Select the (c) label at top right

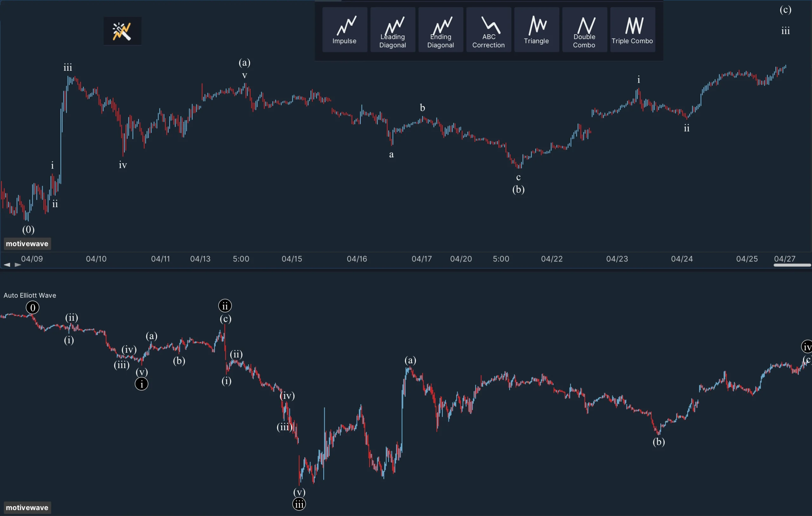(x=786, y=10)
